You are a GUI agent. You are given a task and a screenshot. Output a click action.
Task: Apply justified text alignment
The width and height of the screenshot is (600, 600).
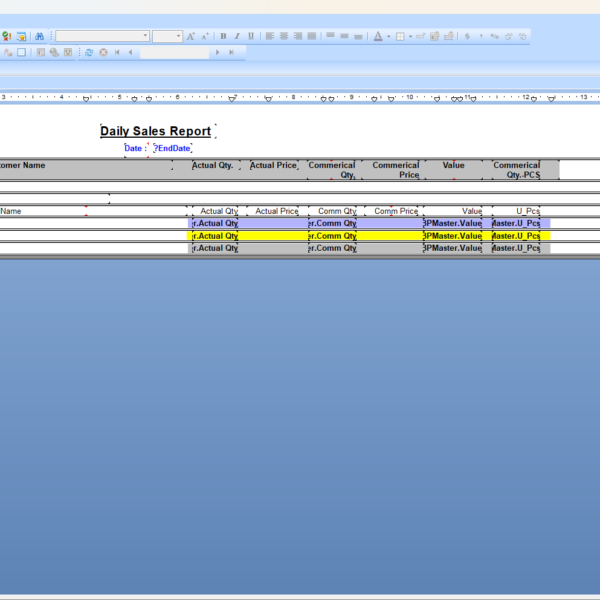pyautogui.click(x=312, y=36)
